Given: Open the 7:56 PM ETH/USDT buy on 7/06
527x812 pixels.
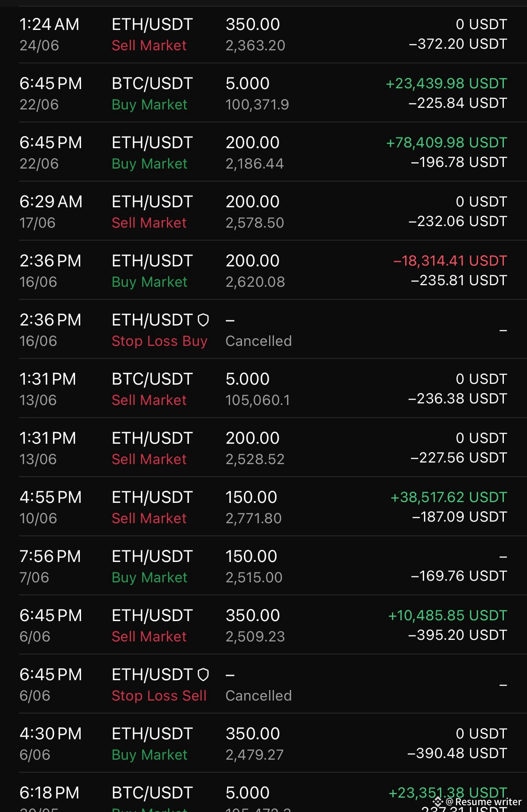Looking at the screenshot, I should tap(263, 566).
